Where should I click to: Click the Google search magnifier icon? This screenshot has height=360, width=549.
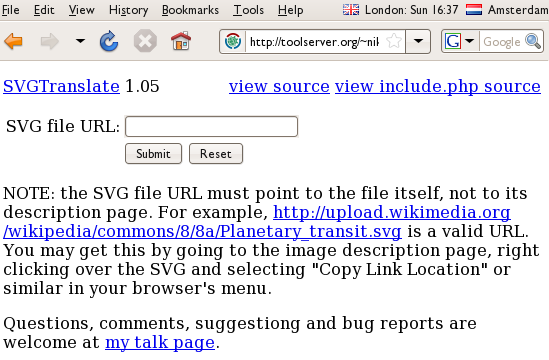click(x=533, y=41)
